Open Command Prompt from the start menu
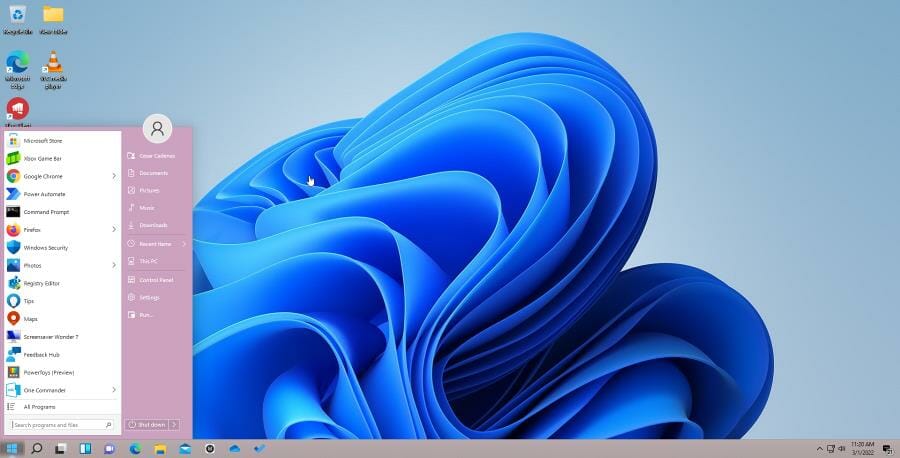 point(62,212)
